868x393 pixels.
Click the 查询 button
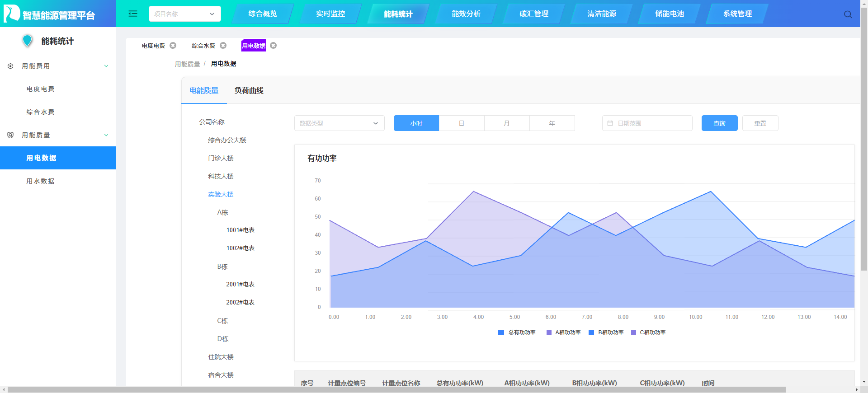pyautogui.click(x=720, y=123)
